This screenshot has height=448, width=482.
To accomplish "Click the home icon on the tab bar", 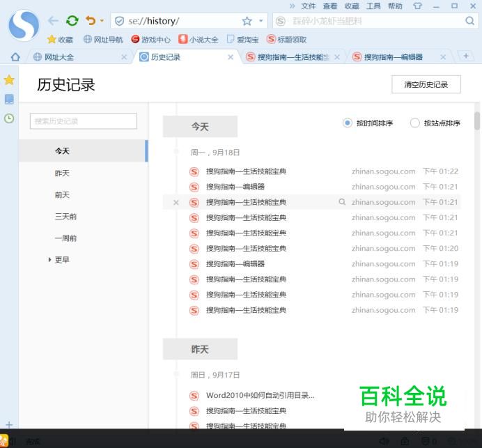I will (15, 57).
